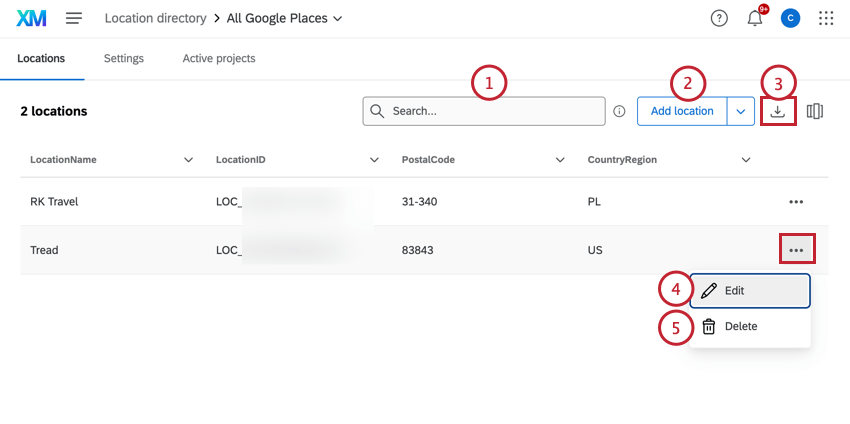850x424 pixels.
Task: Open the help question mark icon
Action: (x=719, y=18)
